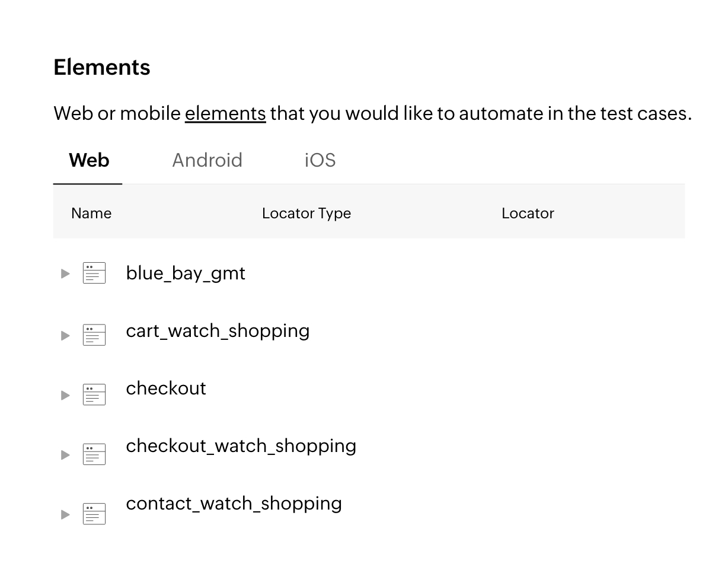Switch to the Android tab
Viewport: 728px width, 576px height.
coord(207,160)
